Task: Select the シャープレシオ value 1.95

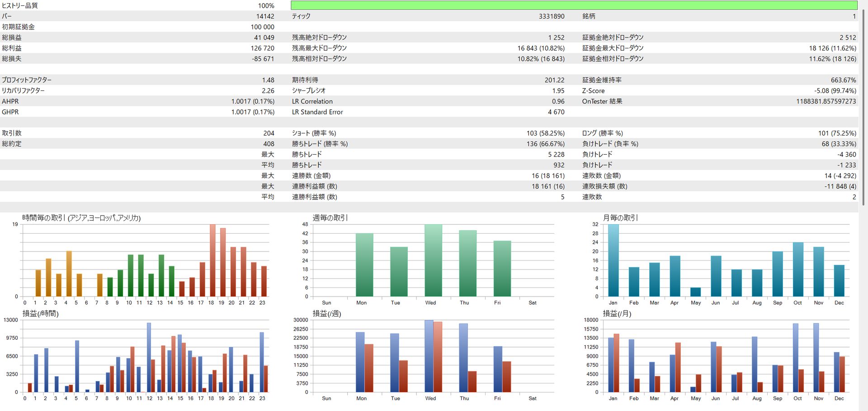Action: pyautogui.click(x=558, y=91)
